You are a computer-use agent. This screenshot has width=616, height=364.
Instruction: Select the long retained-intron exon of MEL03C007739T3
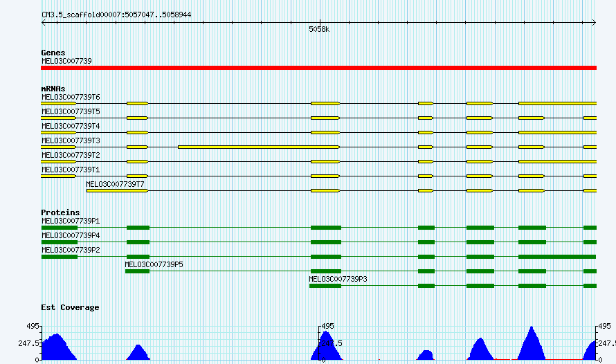point(260,147)
